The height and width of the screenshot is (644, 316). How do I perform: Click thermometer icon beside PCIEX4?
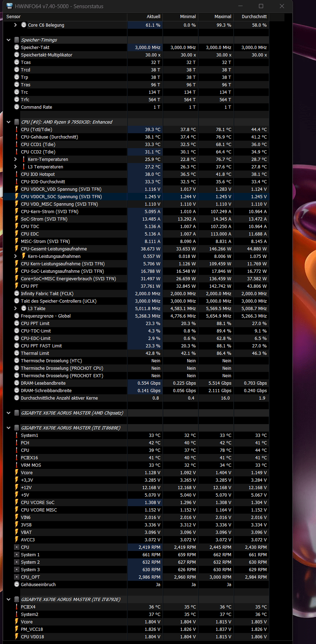[17, 607]
